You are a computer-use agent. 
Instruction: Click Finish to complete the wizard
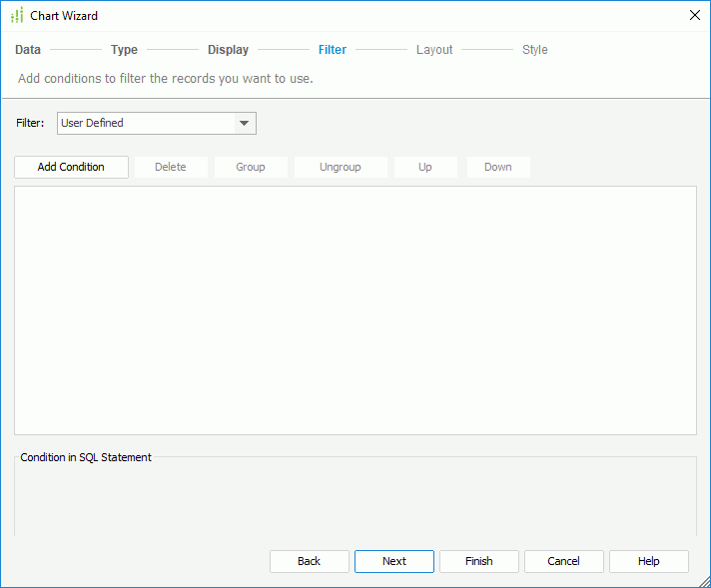479,561
